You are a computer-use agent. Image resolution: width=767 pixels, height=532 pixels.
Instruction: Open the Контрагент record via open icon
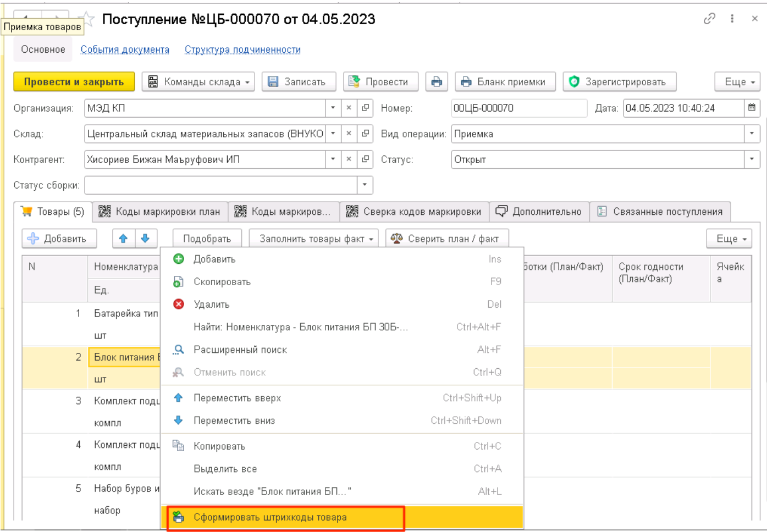365,159
